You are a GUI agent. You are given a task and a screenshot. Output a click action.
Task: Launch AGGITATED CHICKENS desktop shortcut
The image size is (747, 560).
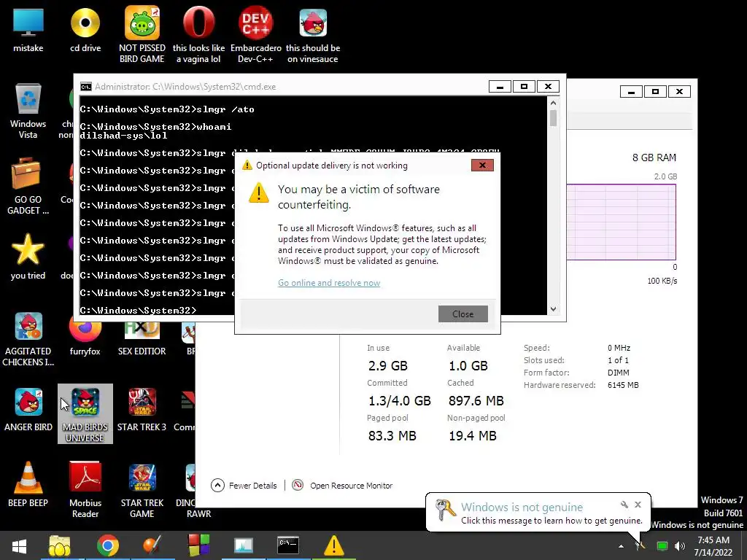(28, 339)
